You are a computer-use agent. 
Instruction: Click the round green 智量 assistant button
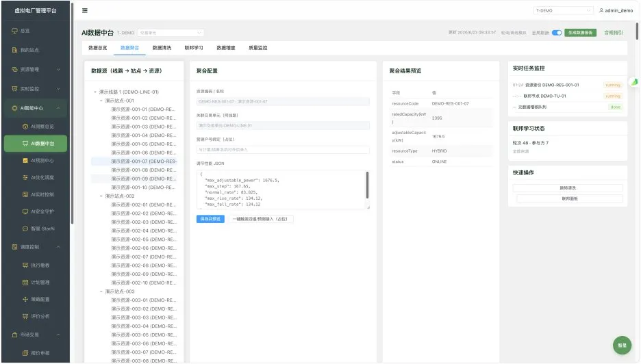coord(622,346)
